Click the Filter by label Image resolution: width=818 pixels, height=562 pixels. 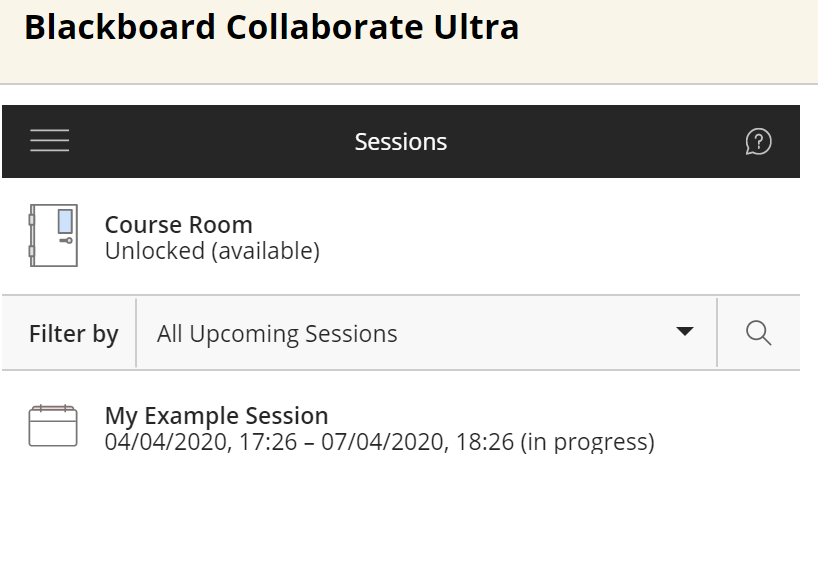tap(74, 334)
